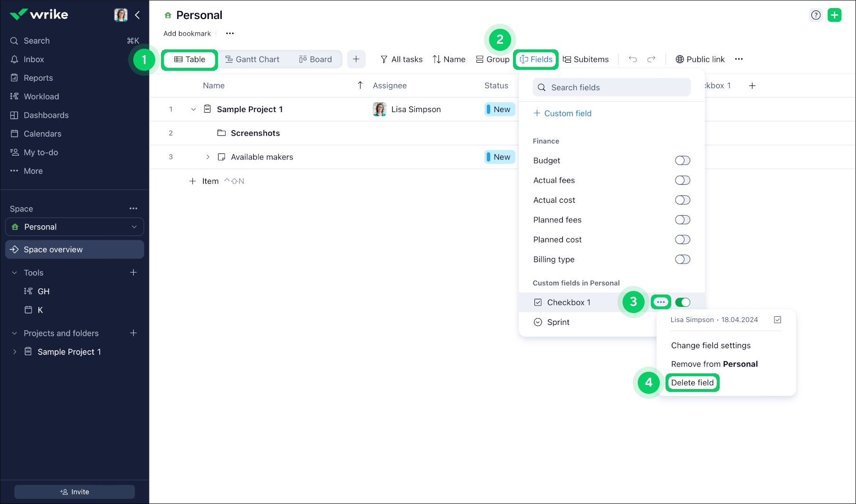856x504 pixels.
Task: Click the help question mark icon
Action: [x=816, y=15]
